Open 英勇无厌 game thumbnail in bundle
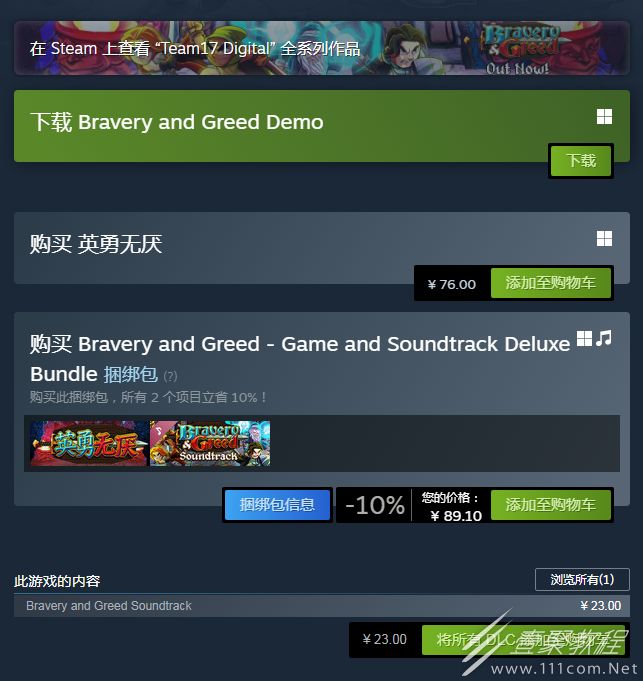Image resolution: width=643 pixels, height=681 pixels. pyautogui.click(x=89, y=443)
